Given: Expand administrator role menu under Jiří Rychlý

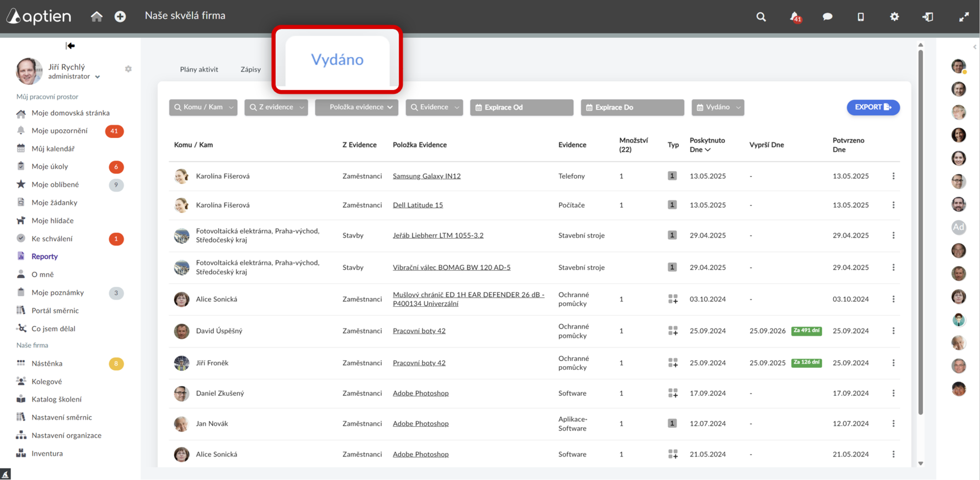Looking at the screenshot, I should point(74,77).
